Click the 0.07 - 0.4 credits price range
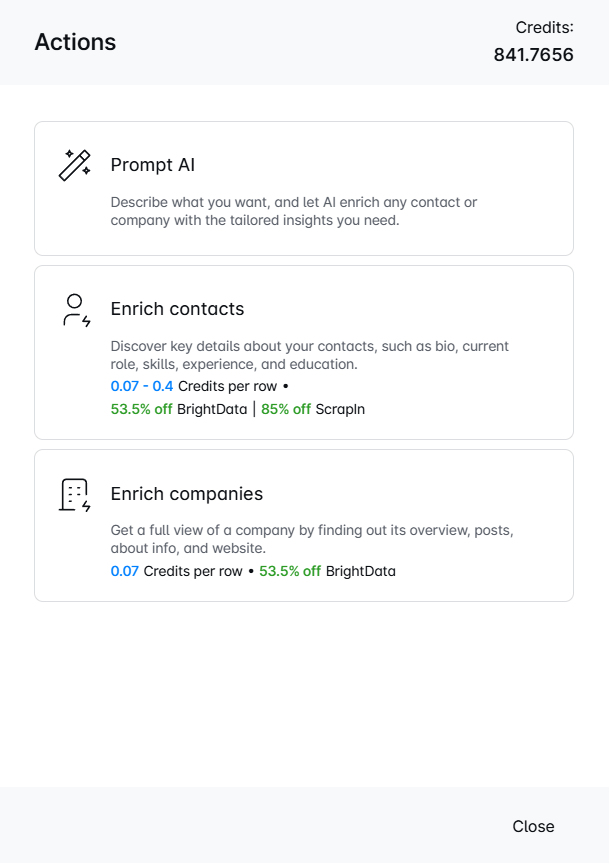The image size is (609, 863). pos(141,385)
